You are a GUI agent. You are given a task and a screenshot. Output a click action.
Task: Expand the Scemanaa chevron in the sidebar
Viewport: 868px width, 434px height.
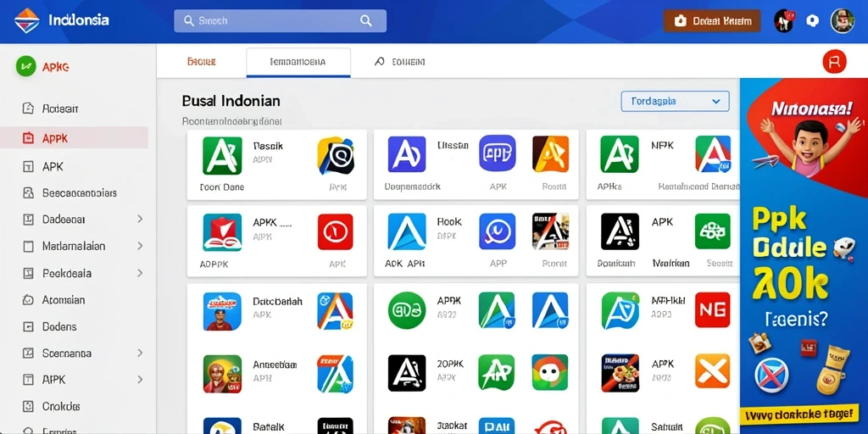click(140, 353)
